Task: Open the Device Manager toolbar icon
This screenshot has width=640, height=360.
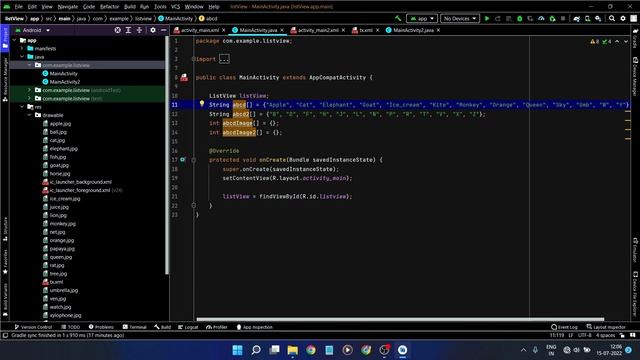Action: pos(587,18)
